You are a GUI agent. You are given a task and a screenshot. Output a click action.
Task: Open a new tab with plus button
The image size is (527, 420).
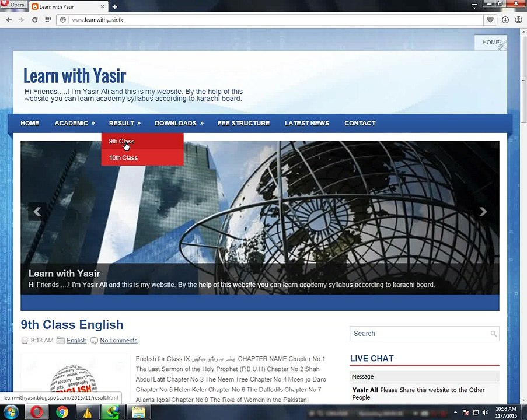tap(114, 6)
